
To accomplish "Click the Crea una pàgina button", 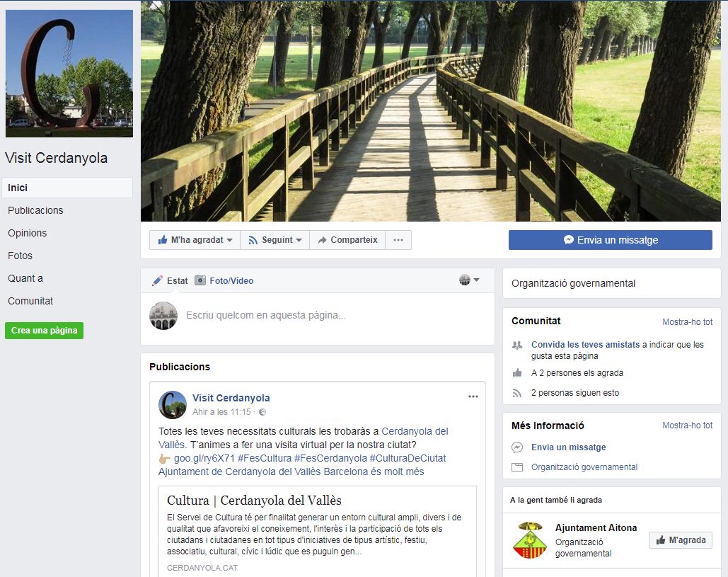I will click(44, 331).
